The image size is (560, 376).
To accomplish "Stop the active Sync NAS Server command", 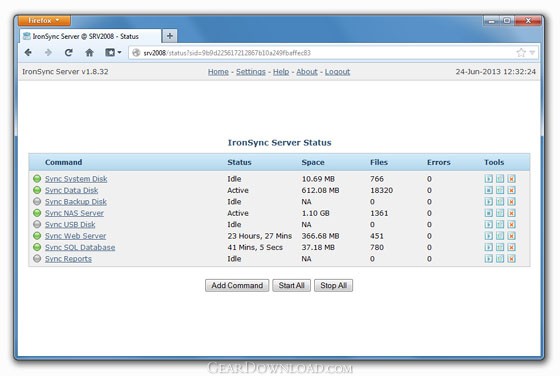I will [489, 213].
